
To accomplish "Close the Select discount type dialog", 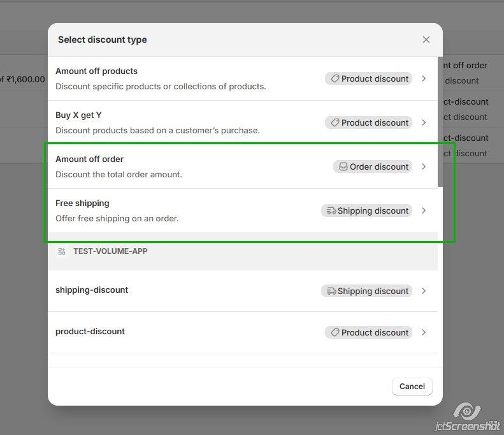I will [x=426, y=40].
